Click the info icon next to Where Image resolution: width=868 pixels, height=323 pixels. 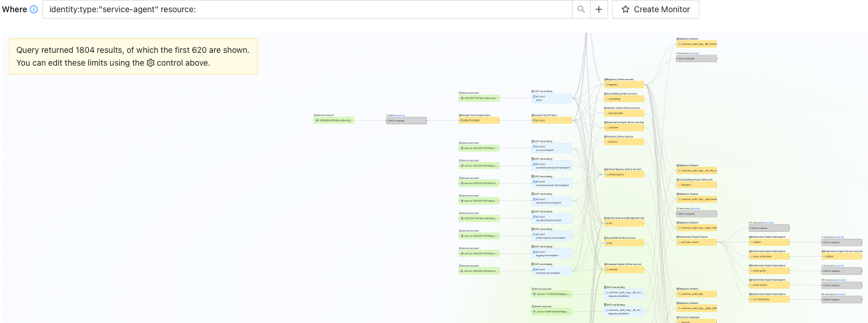pos(34,9)
